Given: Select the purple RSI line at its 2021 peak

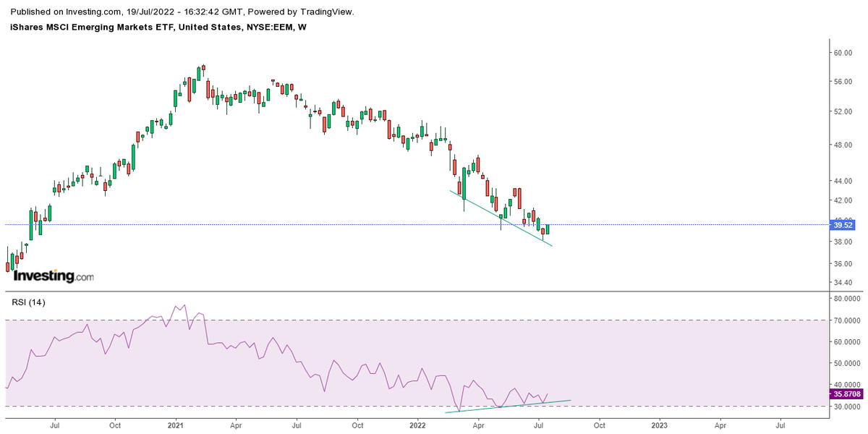Looking at the screenshot, I should coord(184,305).
